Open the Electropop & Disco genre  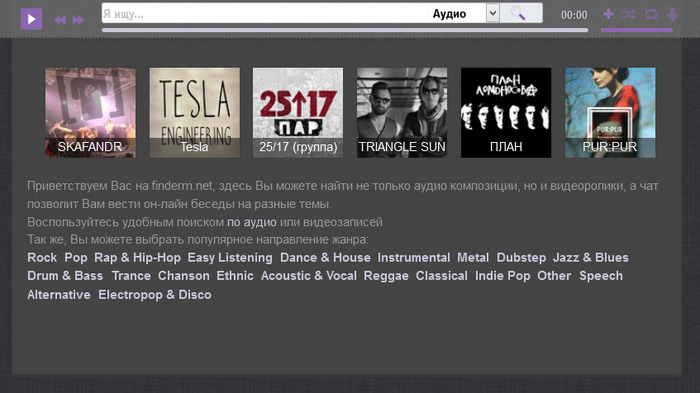(x=155, y=295)
